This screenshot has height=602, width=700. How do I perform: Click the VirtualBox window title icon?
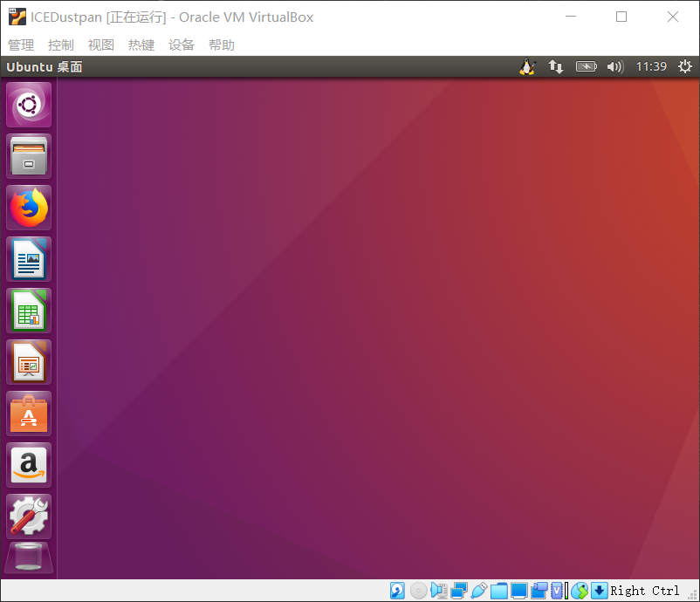coord(17,17)
